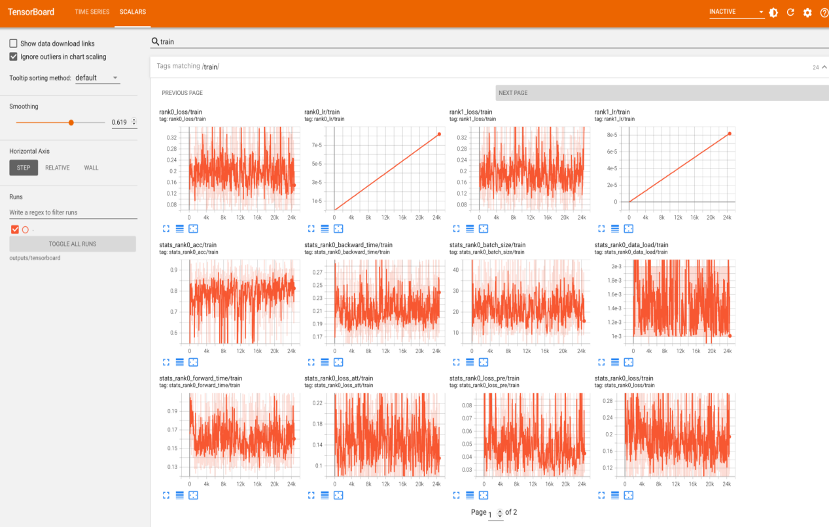
Task: Uncheck the outputs/tensorboard run checkbox
Action: (x=15, y=230)
